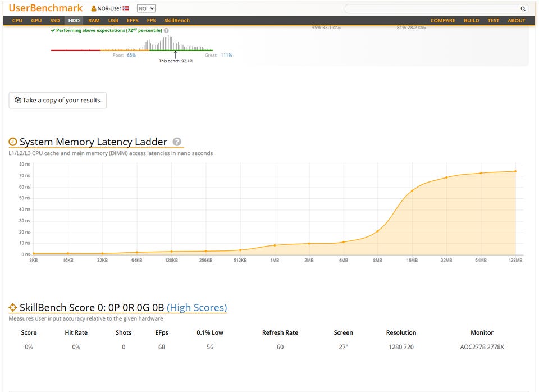
Task: Click resolution value 1280 720
Action: [401, 347]
